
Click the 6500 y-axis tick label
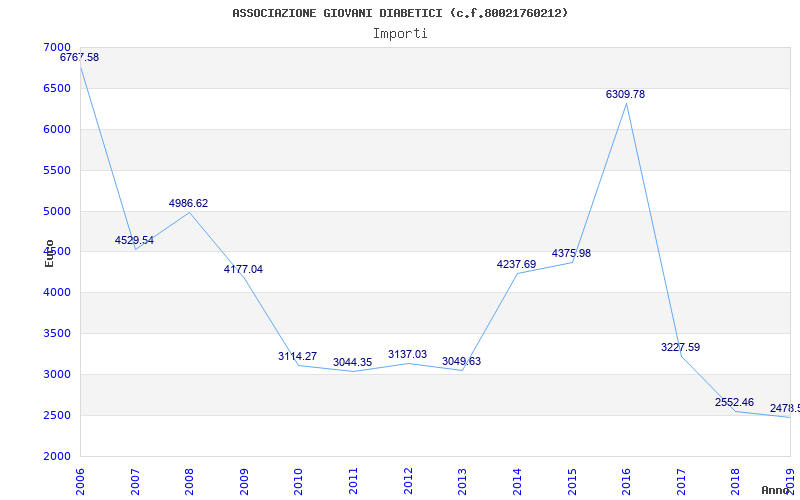[57, 88]
